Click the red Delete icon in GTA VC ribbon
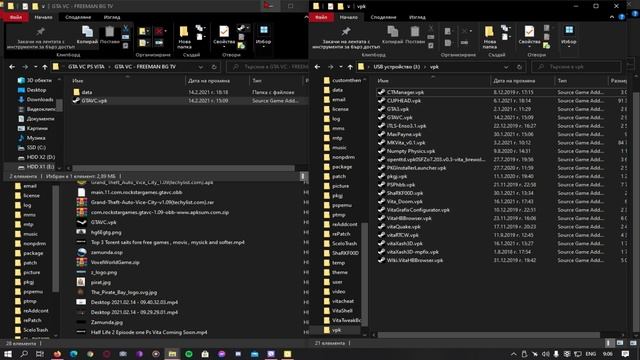Viewport: 640px width, 360px height. tap(159, 31)
